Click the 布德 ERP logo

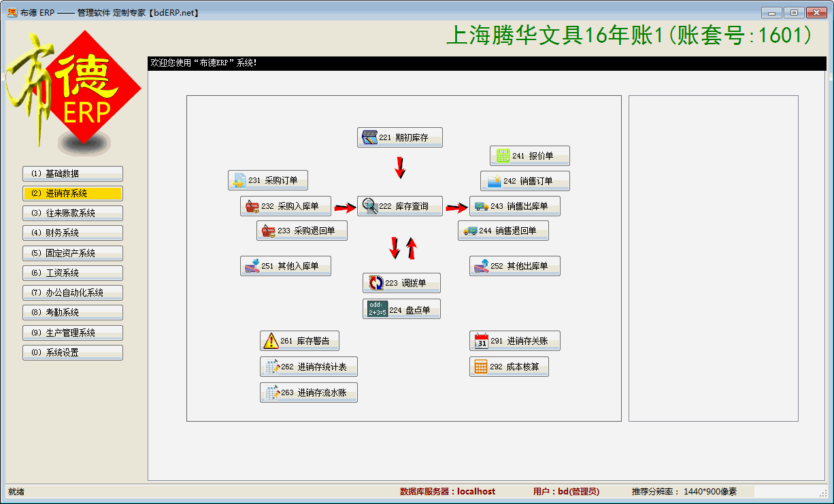click(73, 92)
